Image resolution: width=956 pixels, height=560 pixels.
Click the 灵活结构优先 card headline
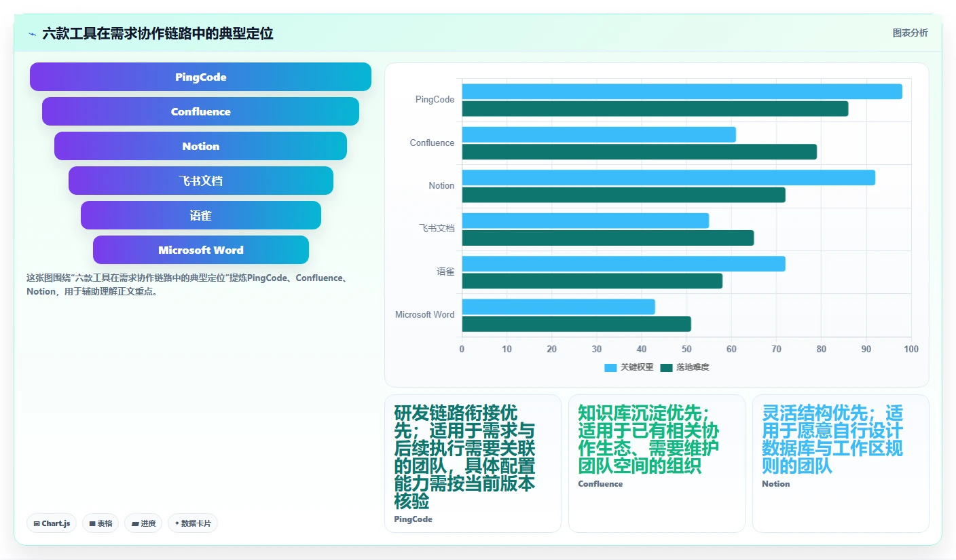click(832, 439)
